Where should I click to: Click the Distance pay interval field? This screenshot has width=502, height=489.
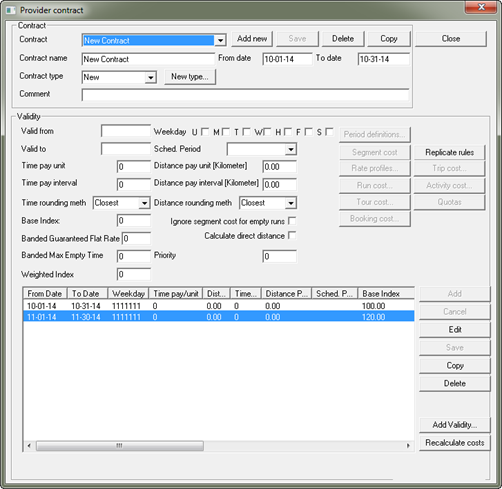(279, 184)
